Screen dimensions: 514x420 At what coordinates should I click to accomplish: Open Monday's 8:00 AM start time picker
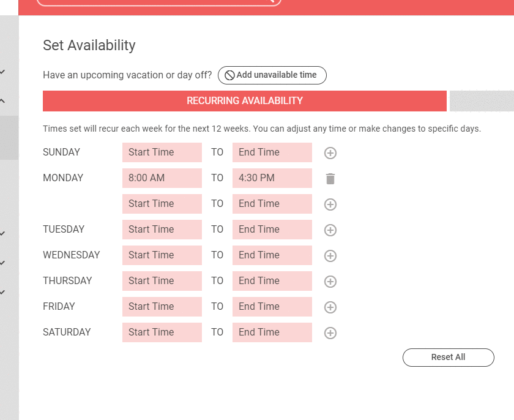pyautogui.click(x=162, y=178)
